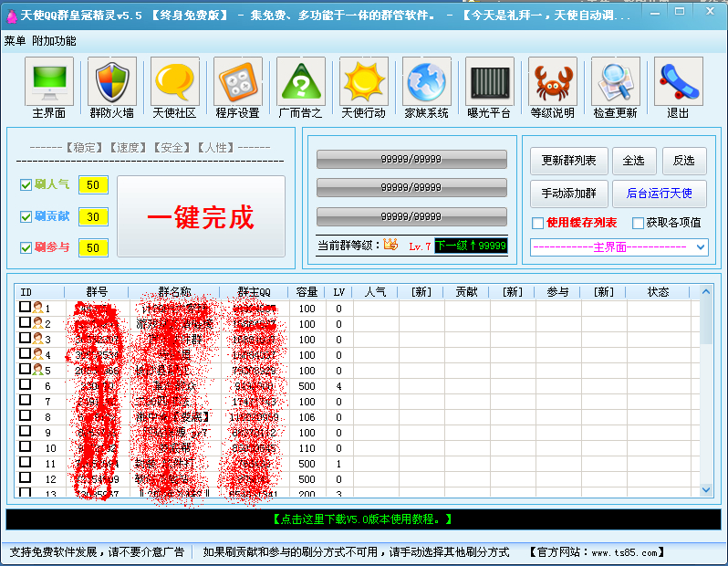
Task: Click the 状态 column header
Action: coord(658,292)
